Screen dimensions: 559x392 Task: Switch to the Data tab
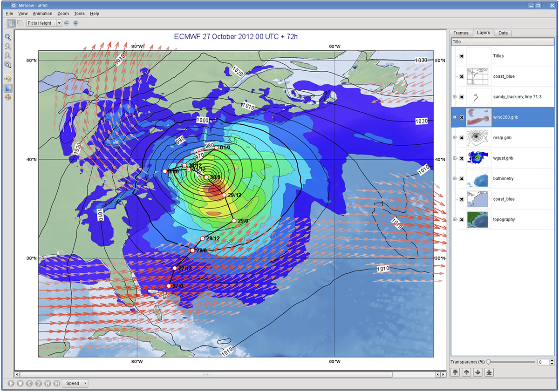click(x=503, y=33)
